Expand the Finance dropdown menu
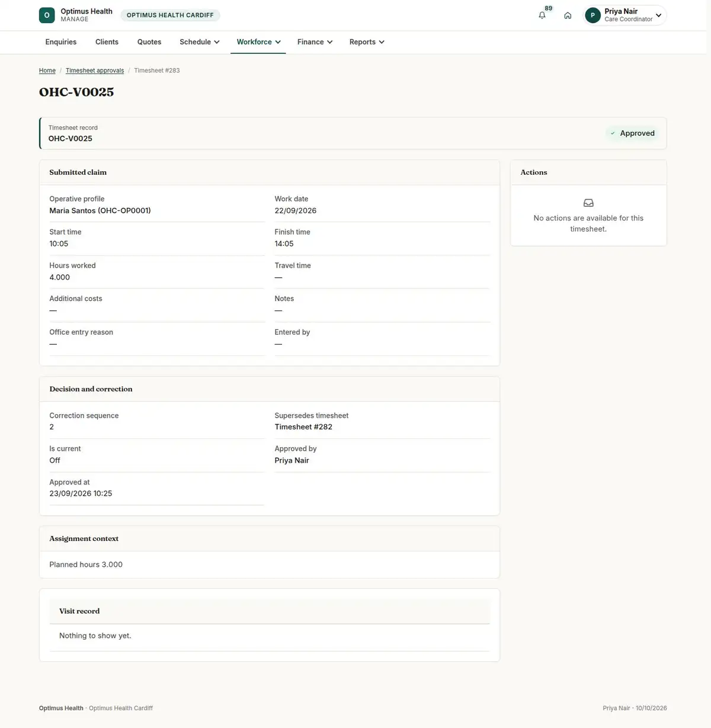 (x=315, y=42)
